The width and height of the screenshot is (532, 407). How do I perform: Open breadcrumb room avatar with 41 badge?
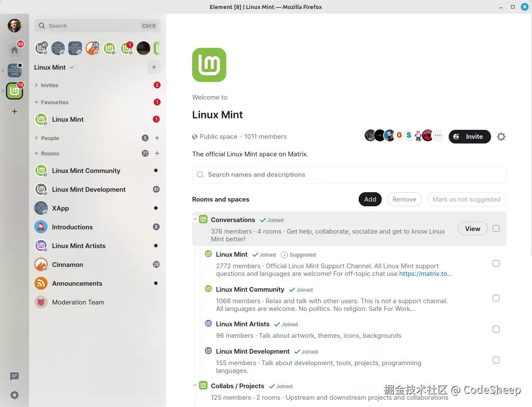[x=41, y=48]
